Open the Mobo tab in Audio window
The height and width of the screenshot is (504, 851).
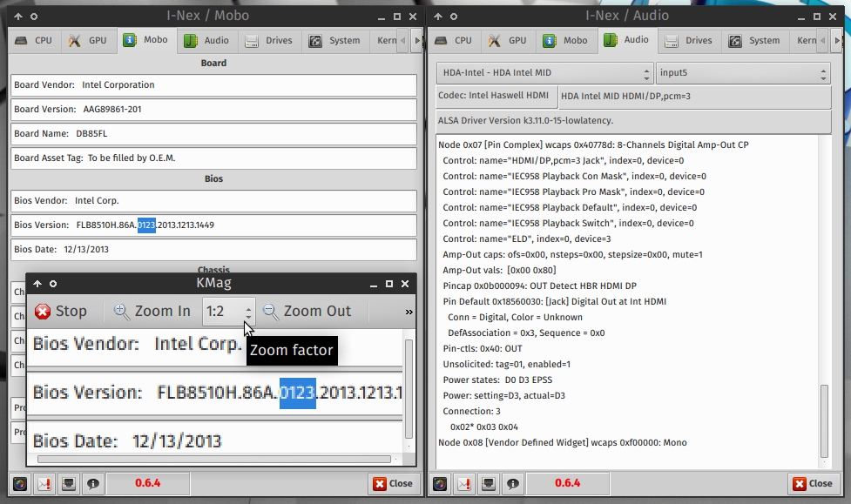(566, 41)
